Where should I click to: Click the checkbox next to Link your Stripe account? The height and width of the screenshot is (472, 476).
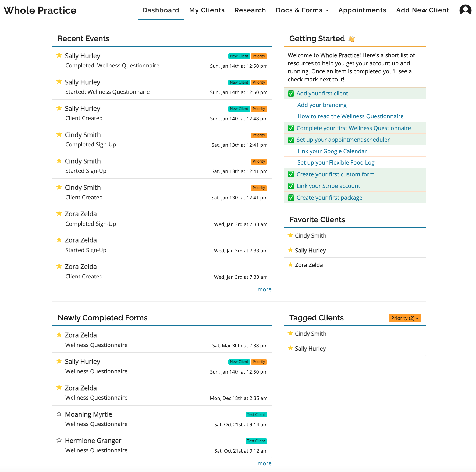point(291,186)
